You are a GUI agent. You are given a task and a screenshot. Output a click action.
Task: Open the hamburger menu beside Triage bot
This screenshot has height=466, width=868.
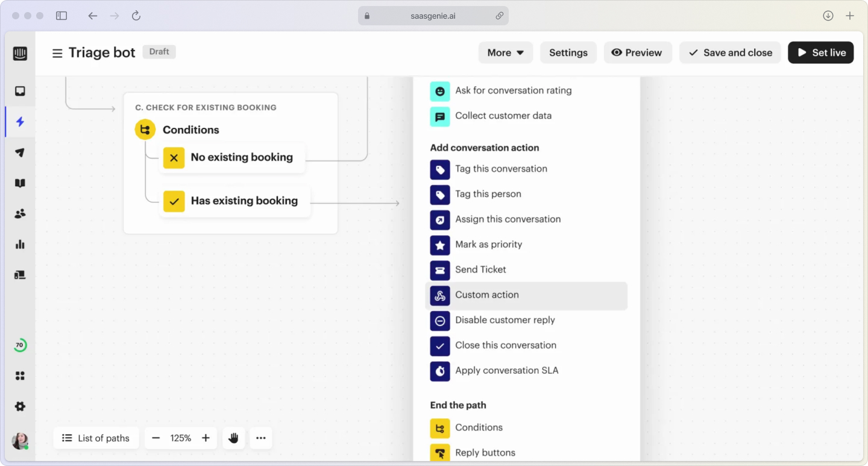(57, 52)
